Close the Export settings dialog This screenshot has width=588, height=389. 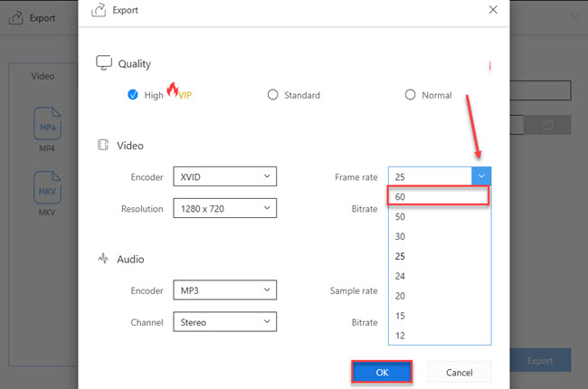click(x=493, y=10)
